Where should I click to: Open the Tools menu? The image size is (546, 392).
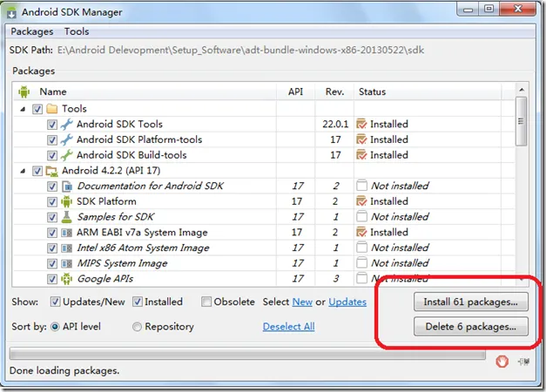tap(77, 31)
